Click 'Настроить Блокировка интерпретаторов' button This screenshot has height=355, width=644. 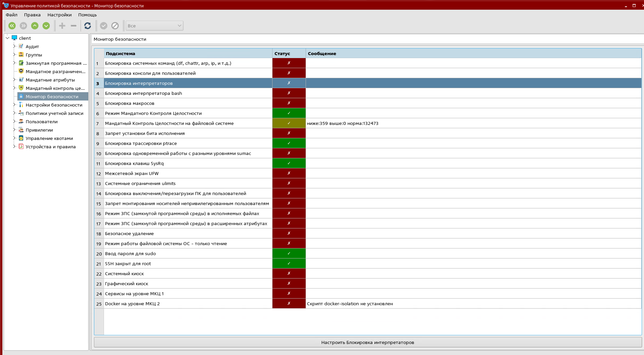coord(367,342)
